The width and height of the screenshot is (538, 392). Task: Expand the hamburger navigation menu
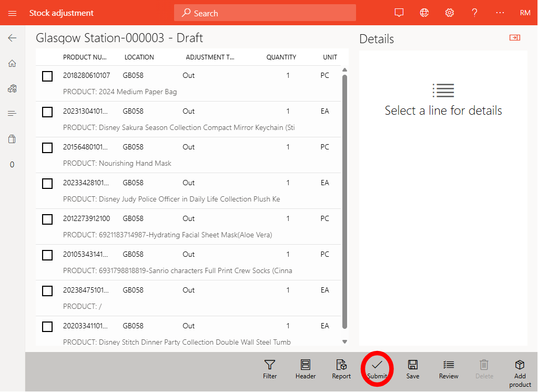coord(13,13)
